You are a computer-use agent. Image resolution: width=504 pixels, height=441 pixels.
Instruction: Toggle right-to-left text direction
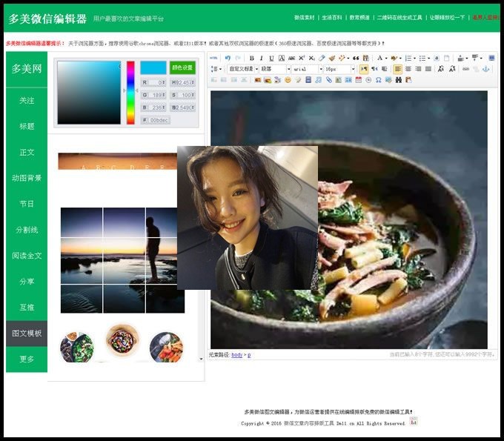coord(374,69)
